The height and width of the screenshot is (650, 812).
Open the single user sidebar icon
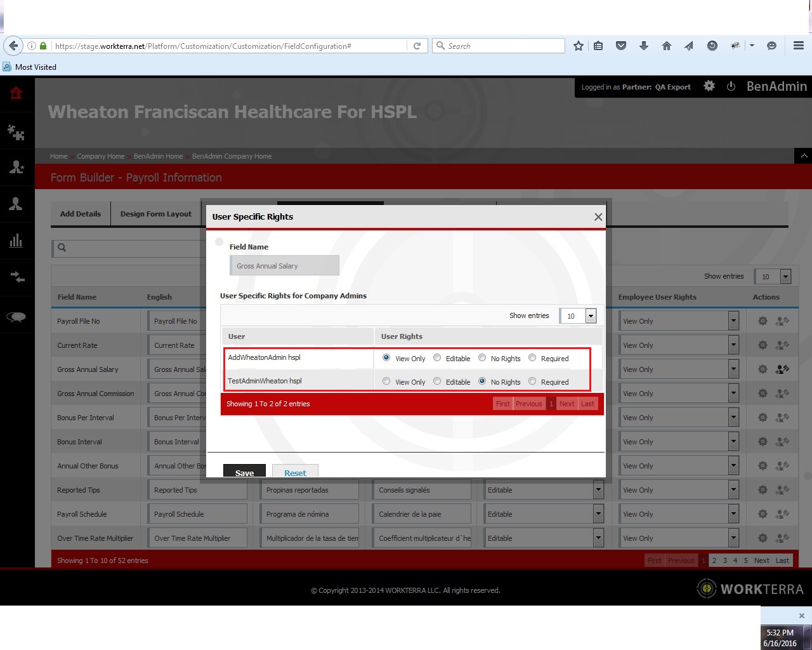click(x=16, y=204)
